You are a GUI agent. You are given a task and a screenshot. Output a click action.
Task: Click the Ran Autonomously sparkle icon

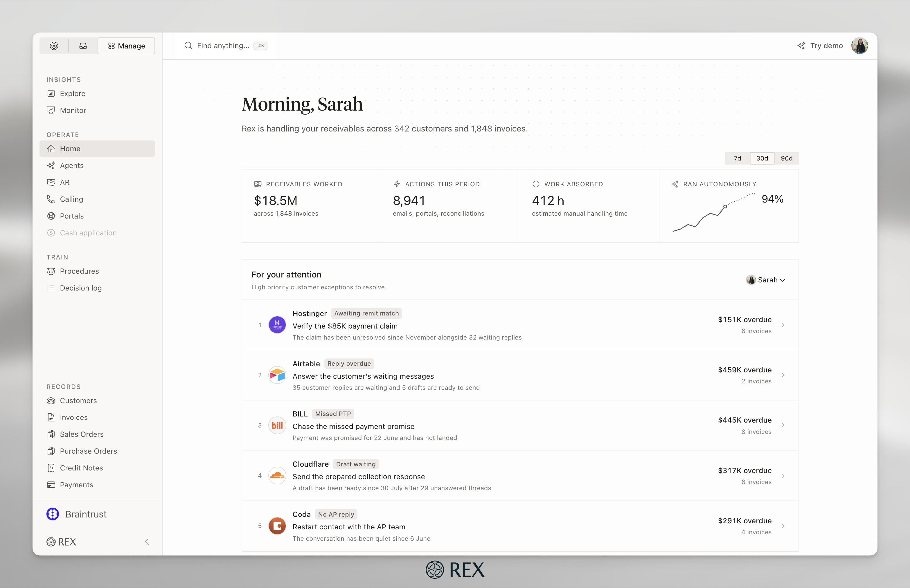[675, 184]
